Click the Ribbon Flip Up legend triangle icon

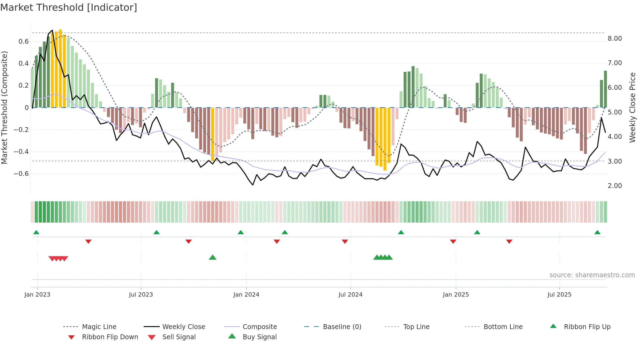(x=553, y=326)
